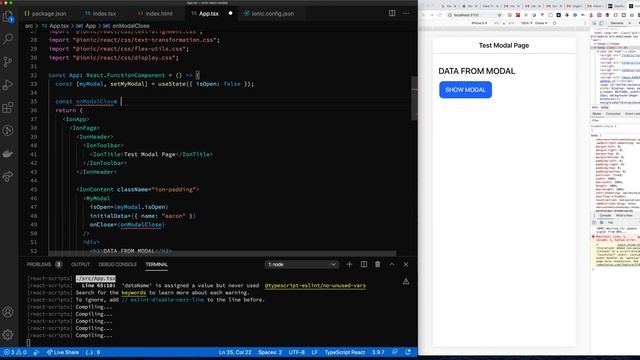
Task: Click the SHOW MODAL button
Action: pyautogui.click(x=465, y=90)
